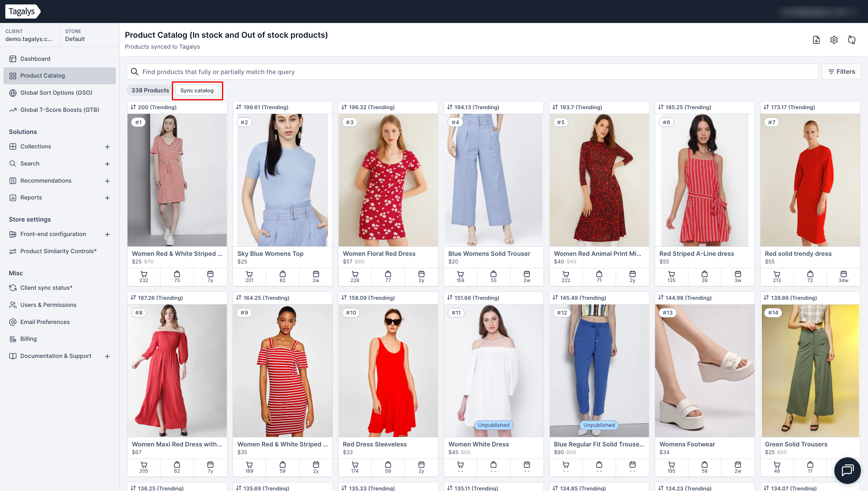Screen dimensions: 868x491
Task: Click the download catalog icon in header
Action: pyautogui.click(x=816, y=40)
